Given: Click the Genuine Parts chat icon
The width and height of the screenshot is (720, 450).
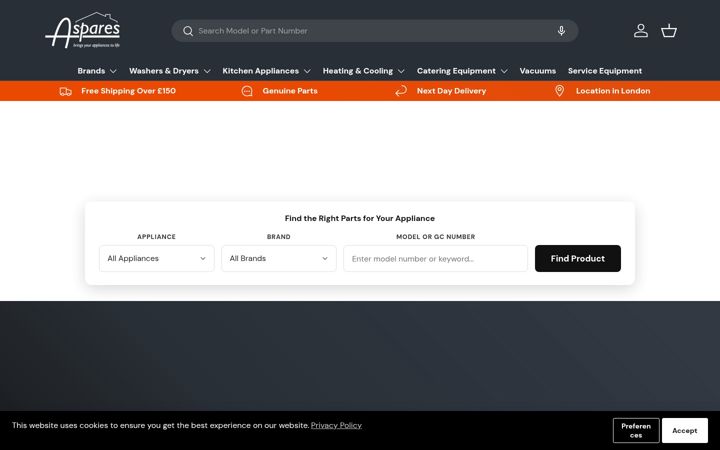Looking at the screenshot, I should [247, 91].
